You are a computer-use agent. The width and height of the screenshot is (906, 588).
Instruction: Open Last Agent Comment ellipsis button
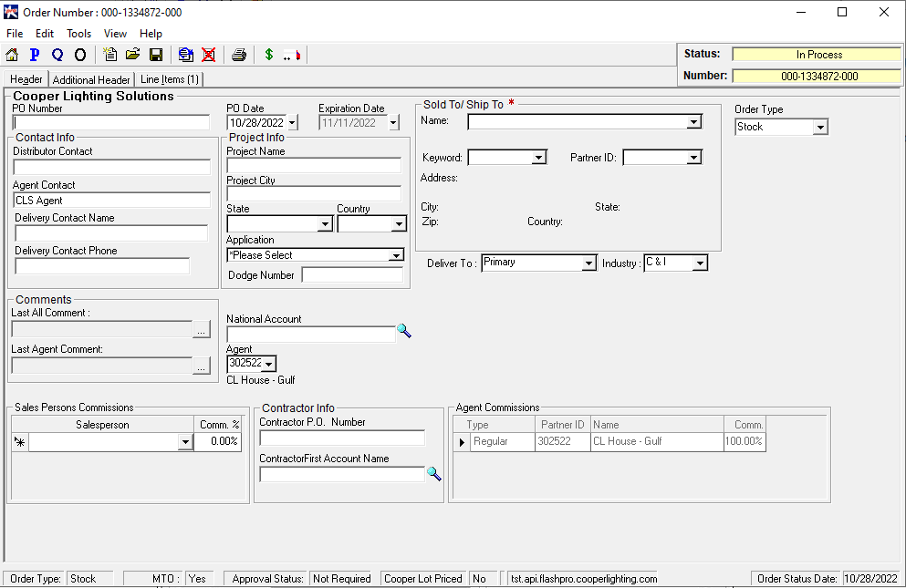pos(201,366)
